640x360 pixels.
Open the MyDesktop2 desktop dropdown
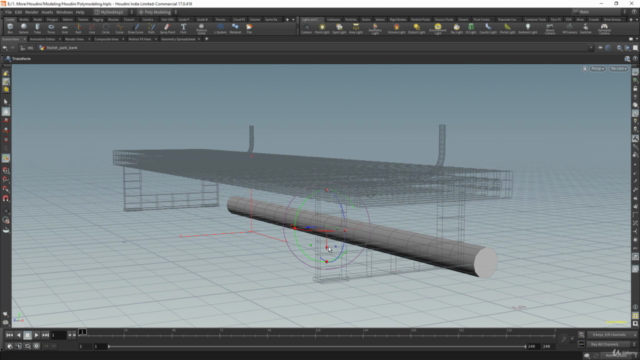111,12
